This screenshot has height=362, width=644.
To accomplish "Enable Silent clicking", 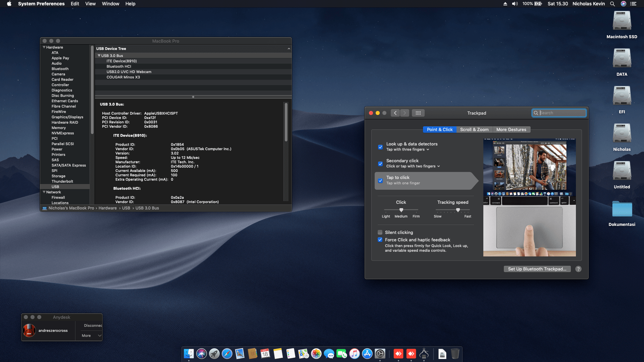I will [380, 232].
